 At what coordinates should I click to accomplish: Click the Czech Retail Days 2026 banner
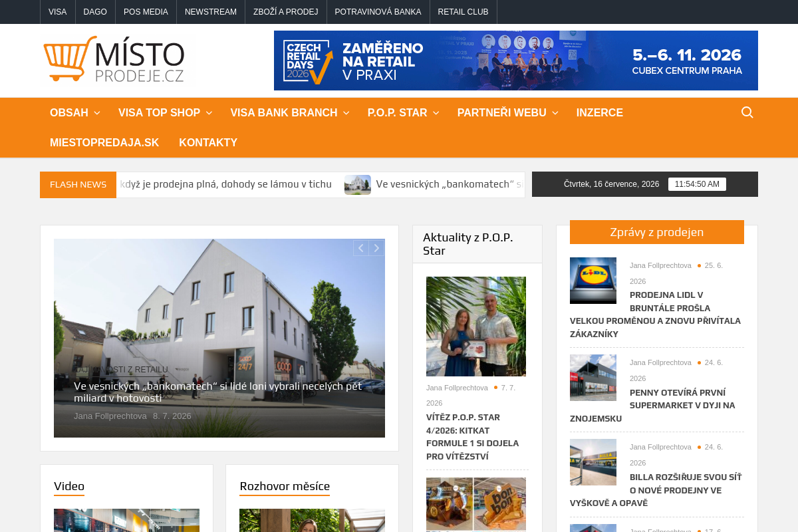click(x=516, y=61)
